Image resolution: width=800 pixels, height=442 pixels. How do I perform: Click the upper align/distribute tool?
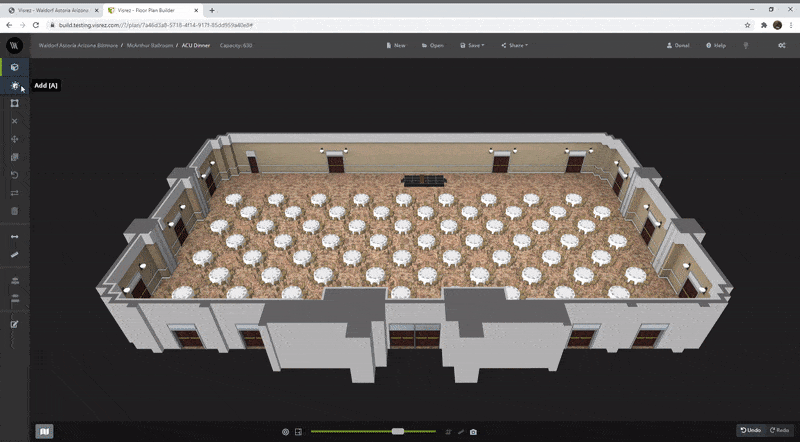point(14,281)
